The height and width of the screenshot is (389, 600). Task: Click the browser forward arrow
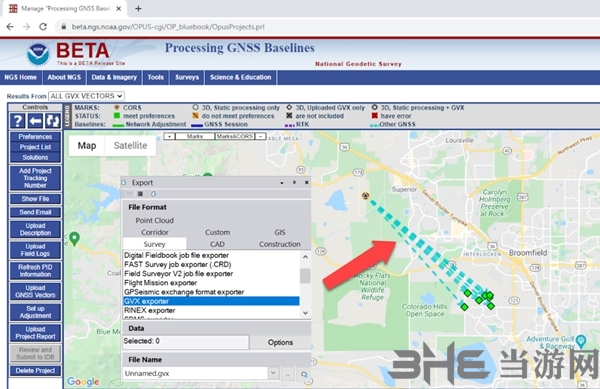pos(26,27)
